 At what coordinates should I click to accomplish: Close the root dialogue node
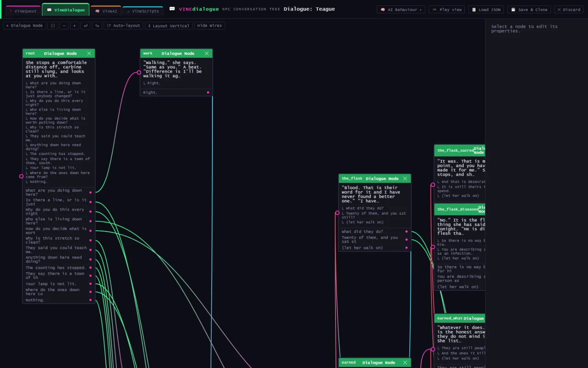coord(89,53)
